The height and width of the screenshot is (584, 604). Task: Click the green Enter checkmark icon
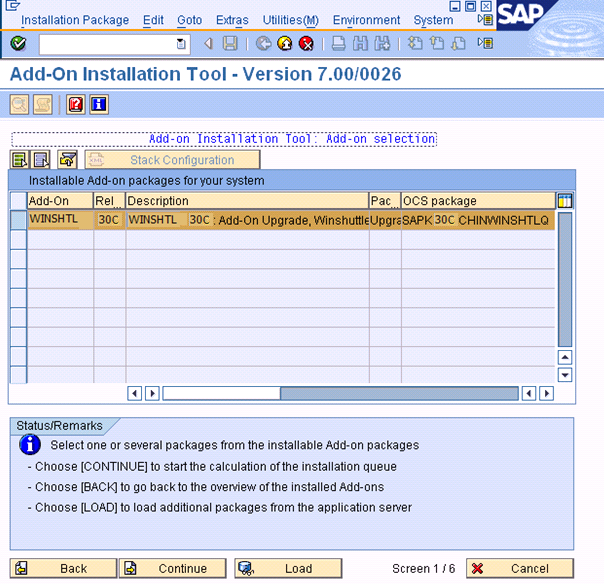pos(18,43)
